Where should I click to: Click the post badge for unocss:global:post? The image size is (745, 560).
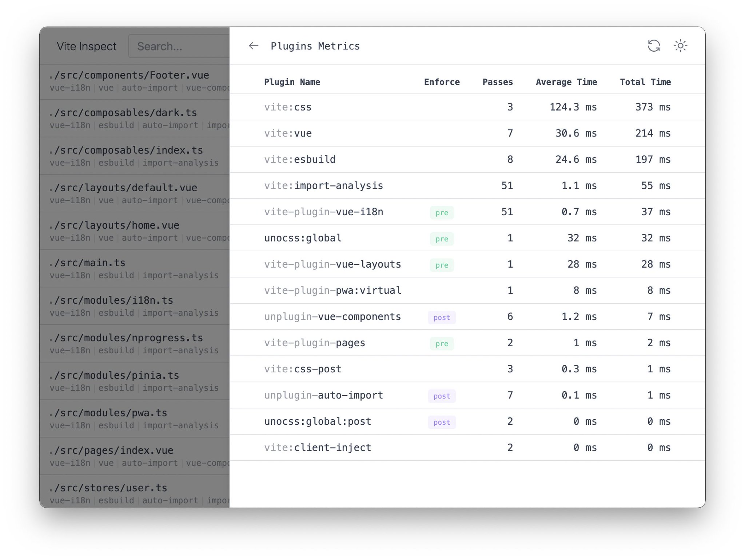coord(442,422)
